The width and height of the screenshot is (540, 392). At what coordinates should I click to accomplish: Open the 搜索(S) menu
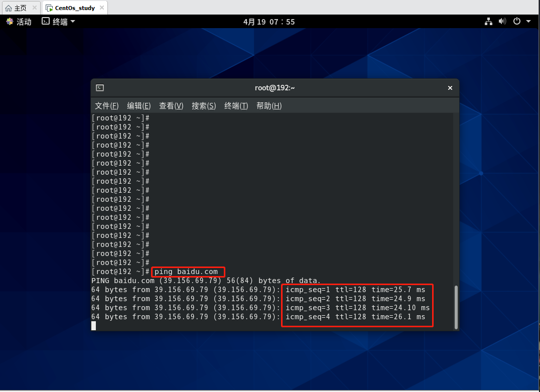203,106
